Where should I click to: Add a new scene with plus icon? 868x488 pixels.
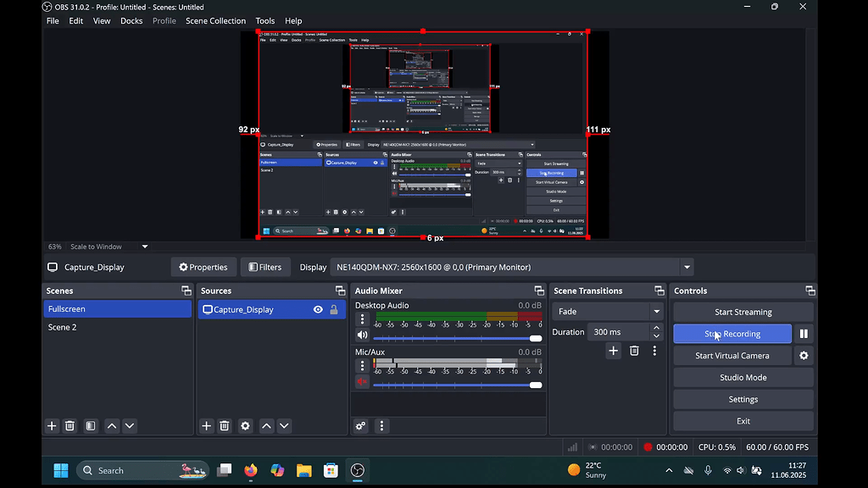point(52,426)
